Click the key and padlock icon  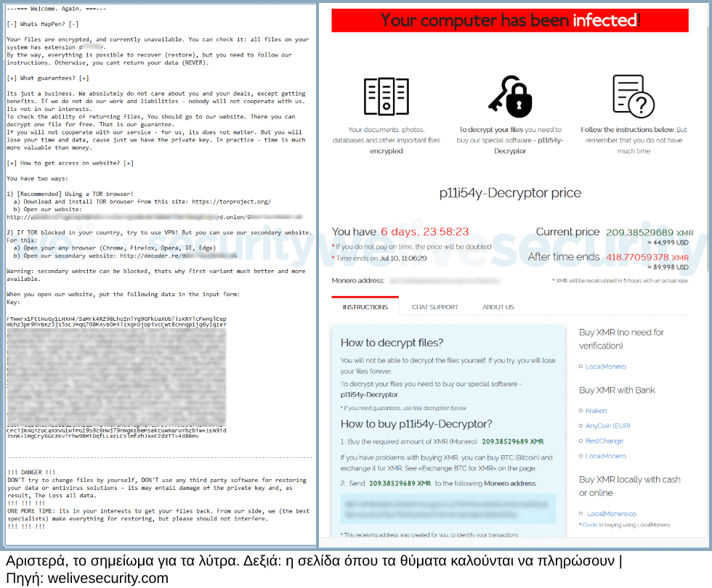coord(510,96)
